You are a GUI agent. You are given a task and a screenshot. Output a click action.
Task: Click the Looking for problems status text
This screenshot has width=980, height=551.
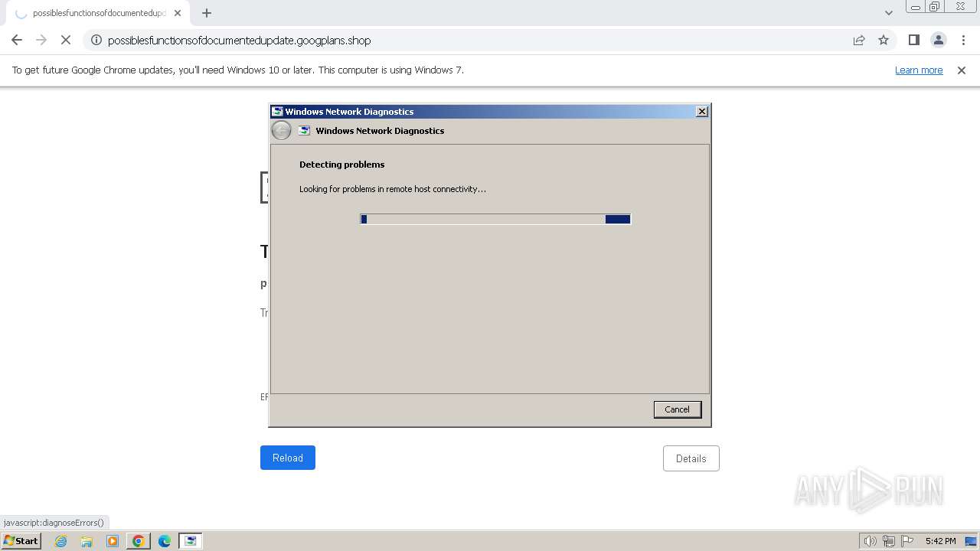click(393, 189)
